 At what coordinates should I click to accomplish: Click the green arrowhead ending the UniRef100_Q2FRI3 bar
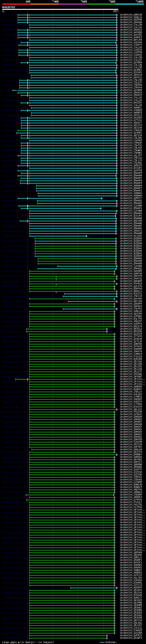point(107,635)
